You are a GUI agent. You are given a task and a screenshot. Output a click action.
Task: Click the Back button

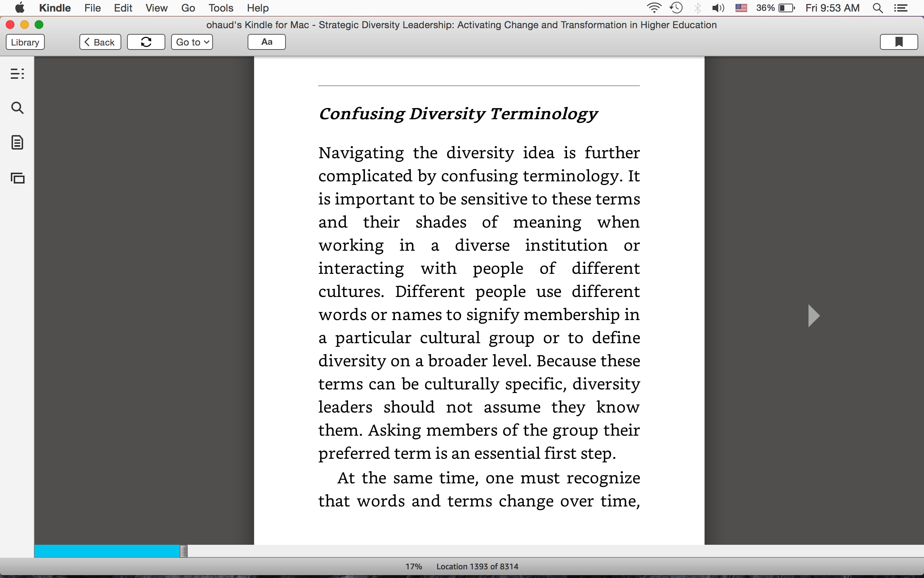click(x=100, y=42)
